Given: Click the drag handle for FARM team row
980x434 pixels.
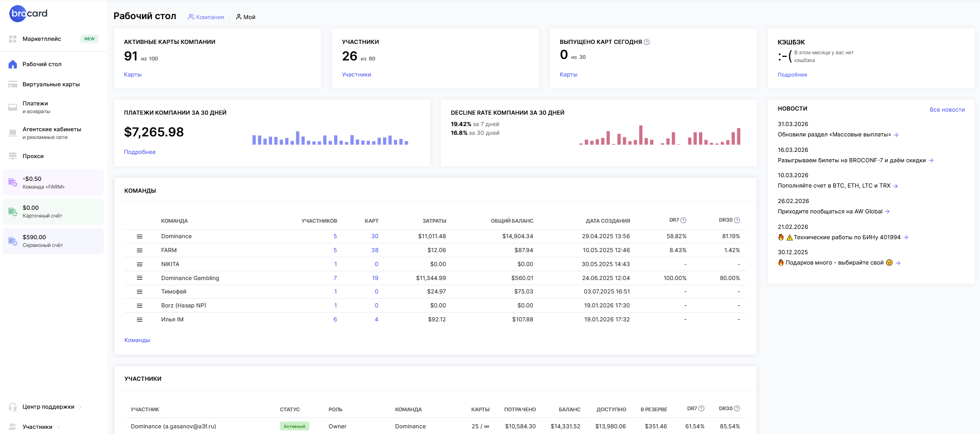Looking at the screenshot, I should click(139, 250).
